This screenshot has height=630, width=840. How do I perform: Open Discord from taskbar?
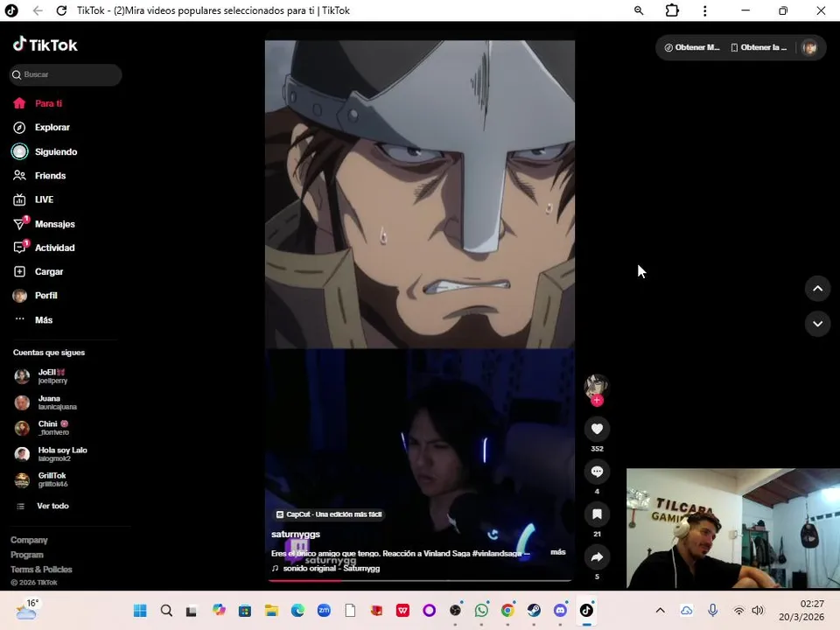(560, 611)
